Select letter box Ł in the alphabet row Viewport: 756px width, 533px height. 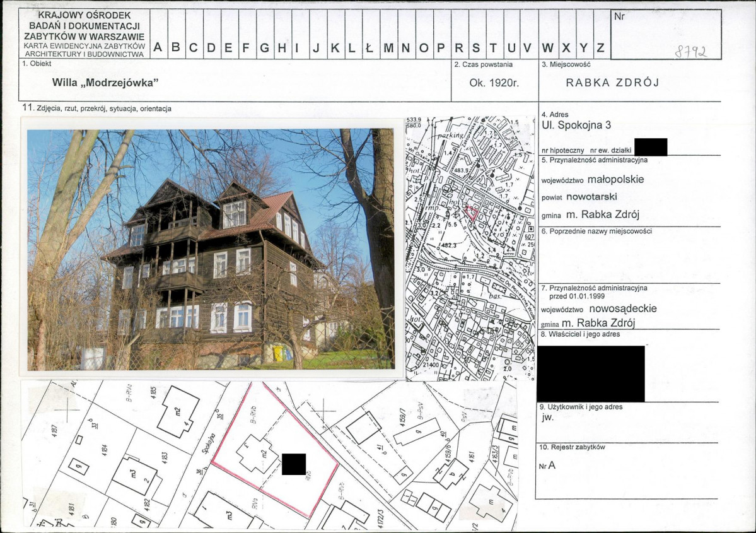[370, 47]
